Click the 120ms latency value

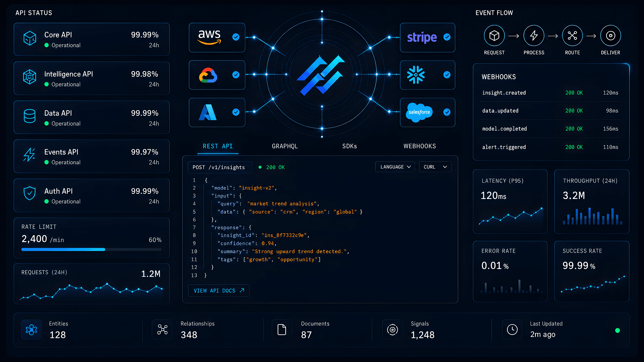(x=493, y=195)
